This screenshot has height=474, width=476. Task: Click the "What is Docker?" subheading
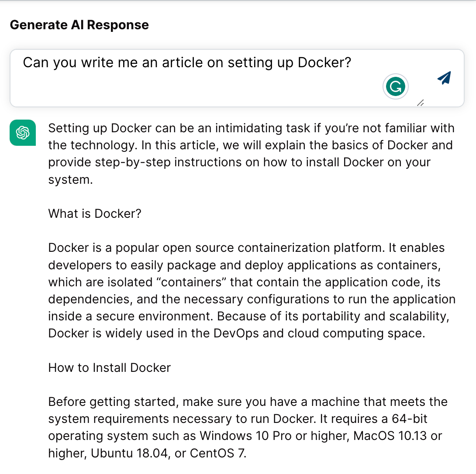pos(95,213)
